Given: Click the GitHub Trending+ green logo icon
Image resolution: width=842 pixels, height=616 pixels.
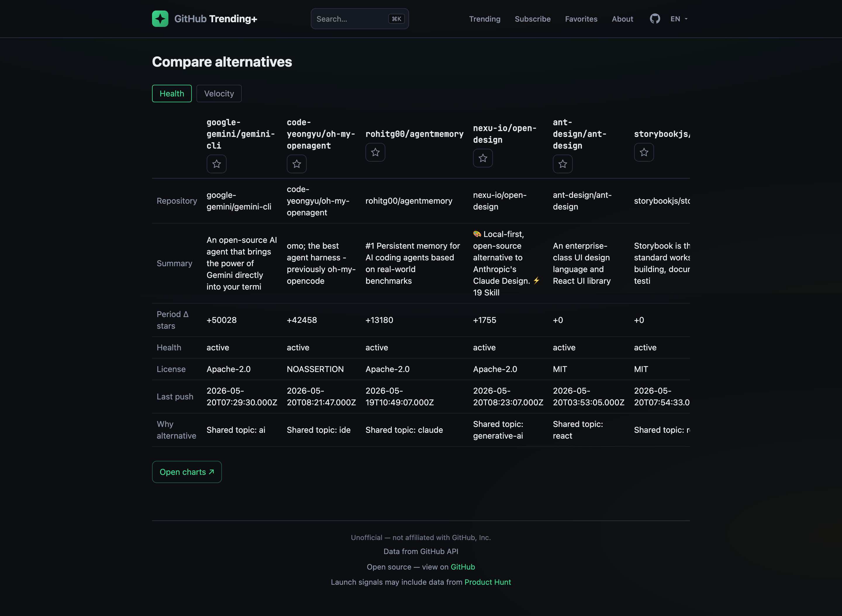Looking at the screenshot, I should pos(160,19).
